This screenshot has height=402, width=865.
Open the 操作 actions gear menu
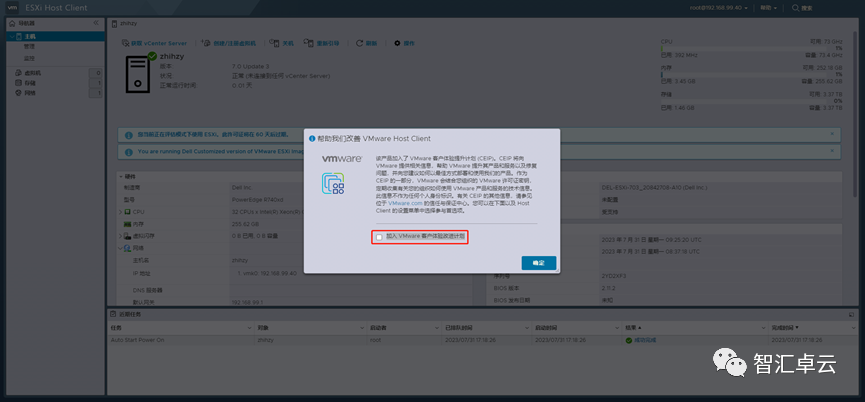pos(404,43)
